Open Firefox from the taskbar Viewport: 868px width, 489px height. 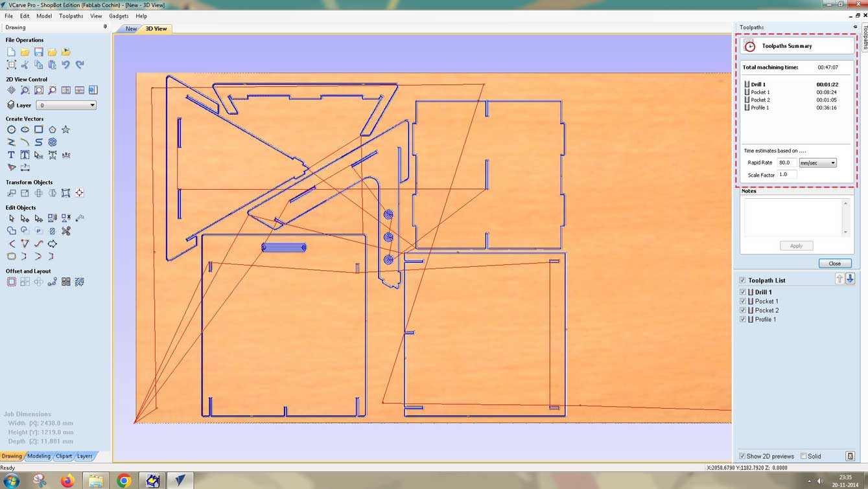coord(67,481)
